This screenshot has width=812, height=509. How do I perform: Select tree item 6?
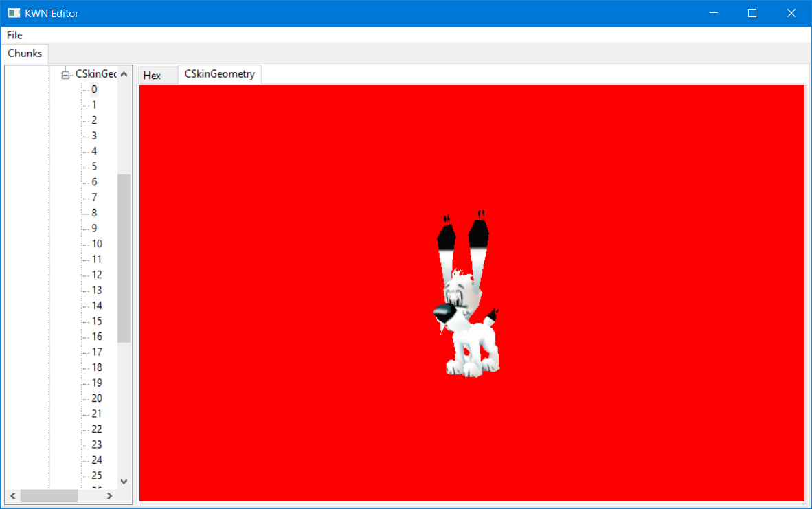coord(94,182)
